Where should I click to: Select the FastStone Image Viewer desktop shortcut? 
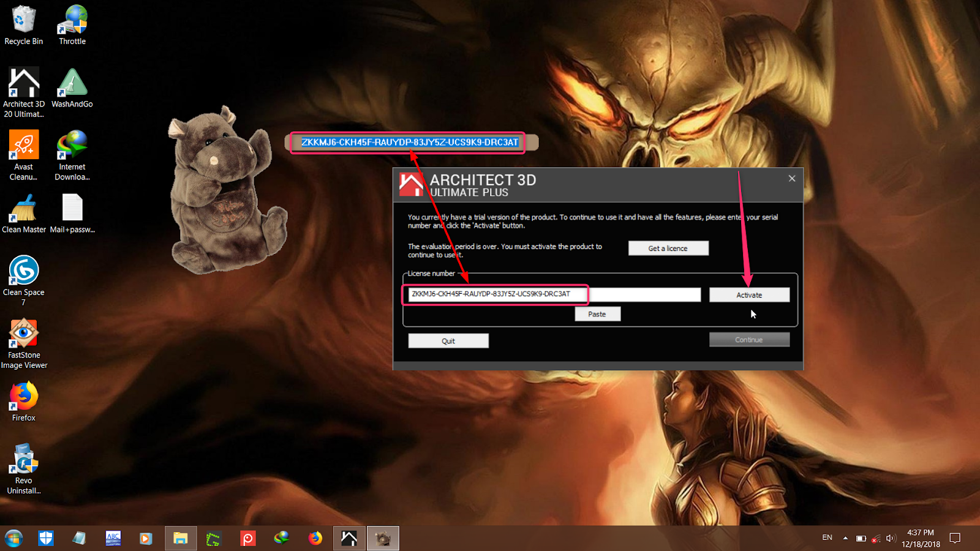point(23,343)
